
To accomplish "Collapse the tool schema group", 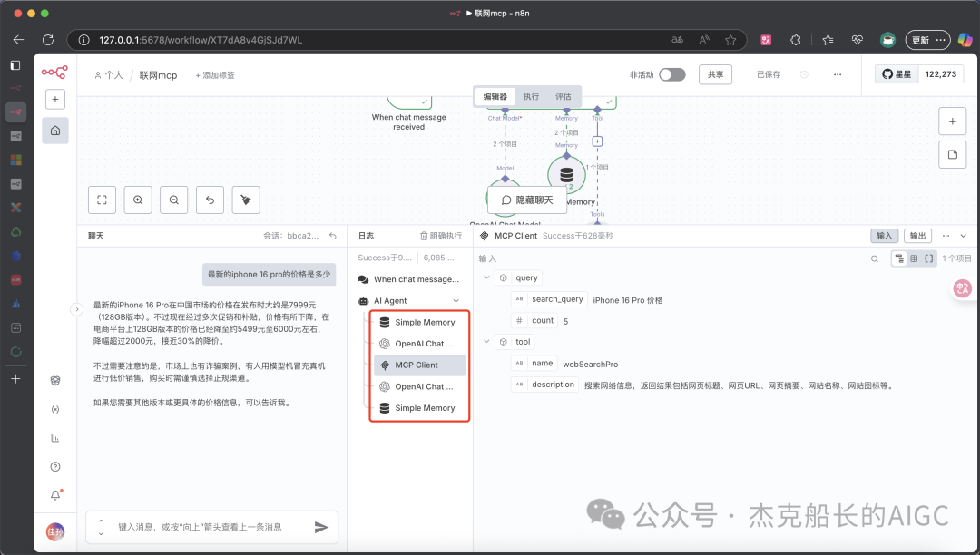I will pyautogui.click(x=486, y=342).
